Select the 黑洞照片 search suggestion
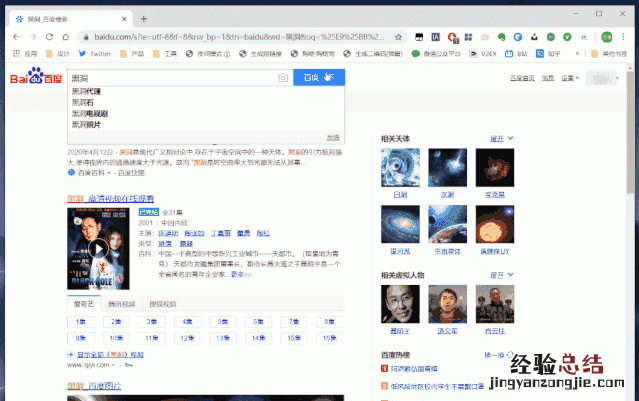The width and height of the screenshot is (639, 401). pos(86,124)
